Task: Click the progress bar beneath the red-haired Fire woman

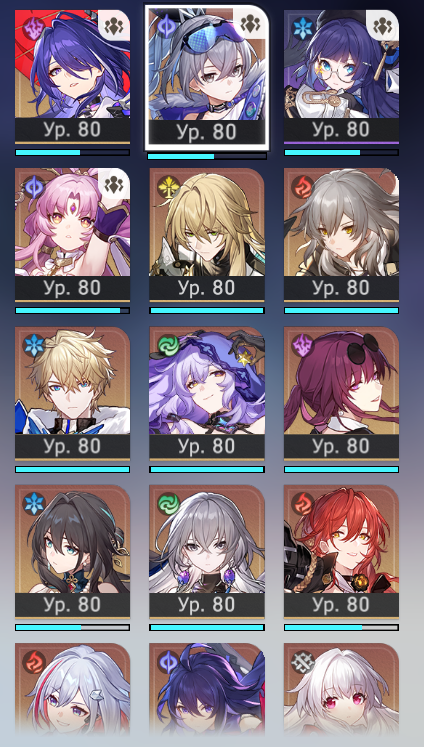Action: pyautogui.click(x=342, y=627)
